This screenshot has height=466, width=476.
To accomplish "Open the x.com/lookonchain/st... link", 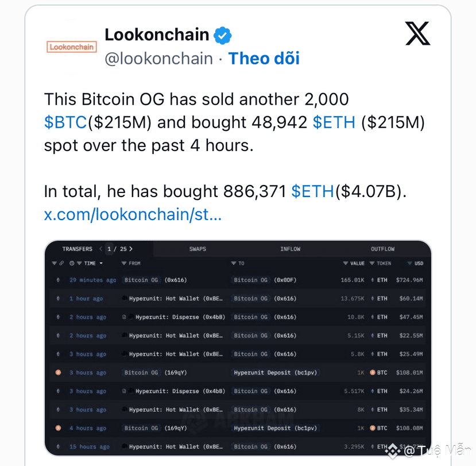I will tap(133, 214).
